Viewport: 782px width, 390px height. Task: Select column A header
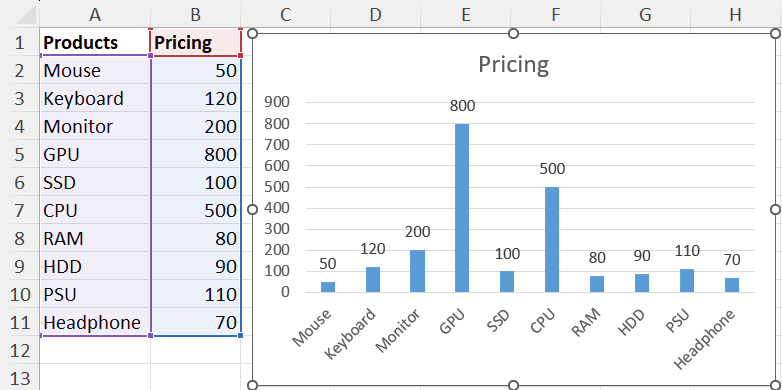click(95, 14)
